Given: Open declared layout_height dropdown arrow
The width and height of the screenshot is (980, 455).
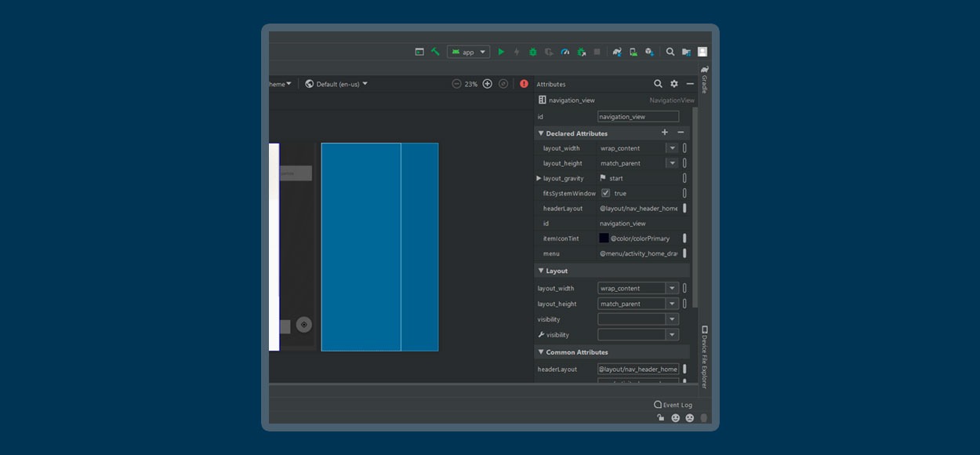Looking at the screenshot, I should coord(672,163).
